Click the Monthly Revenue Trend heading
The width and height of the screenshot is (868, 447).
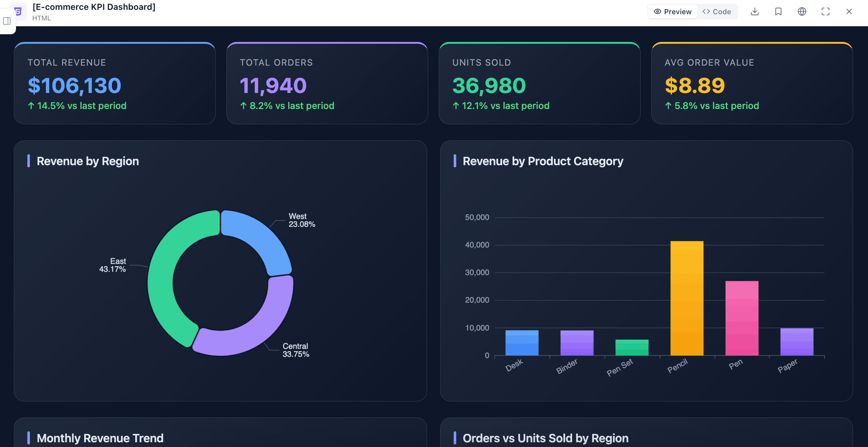(100, 438)
